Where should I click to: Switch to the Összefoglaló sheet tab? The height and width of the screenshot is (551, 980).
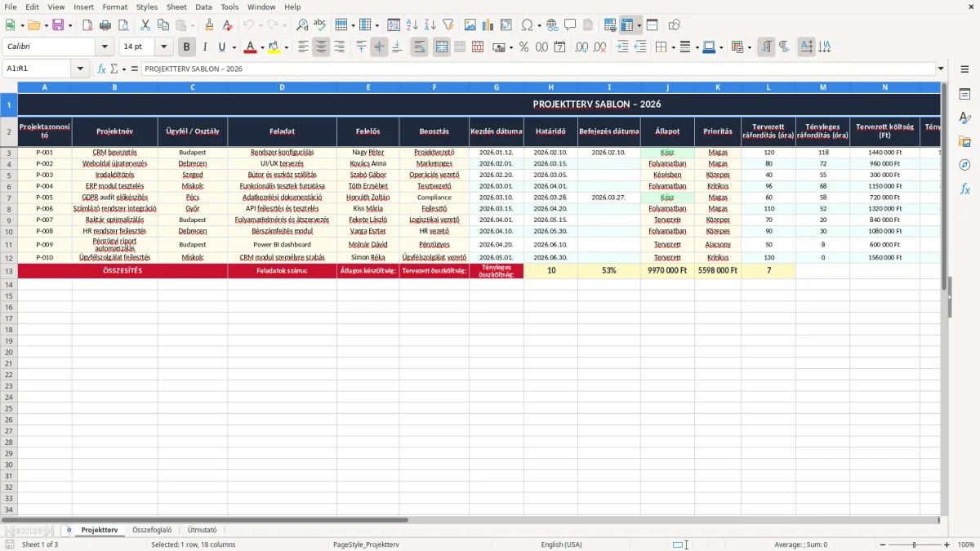[152, 530]
